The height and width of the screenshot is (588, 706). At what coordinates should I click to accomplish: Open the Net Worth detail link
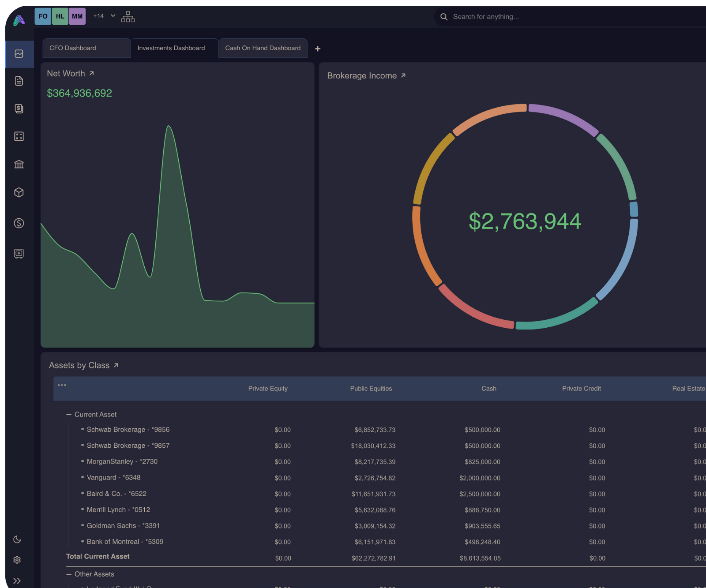tap(92, 74)
